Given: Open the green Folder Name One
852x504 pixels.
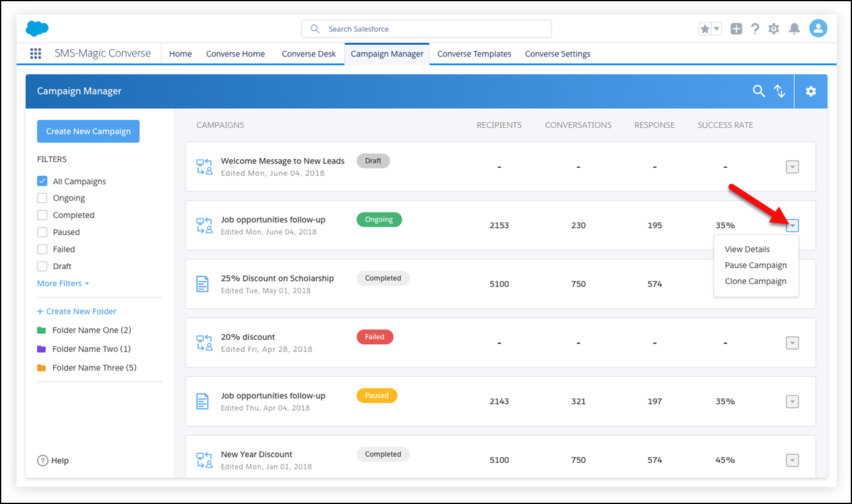Looking at the screenshot, I should [84, 330].
